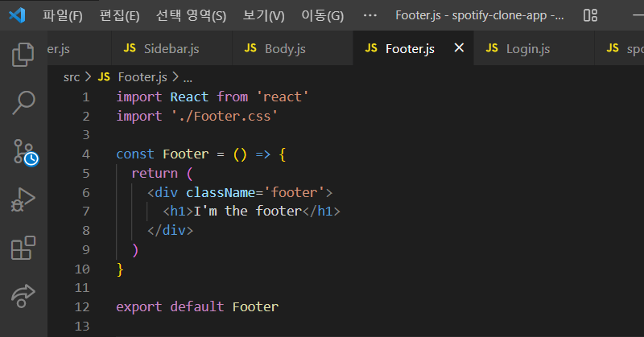Click './Footer.css' import path on line 2
The height and width of the screenshot is (337, 644).
225,116
